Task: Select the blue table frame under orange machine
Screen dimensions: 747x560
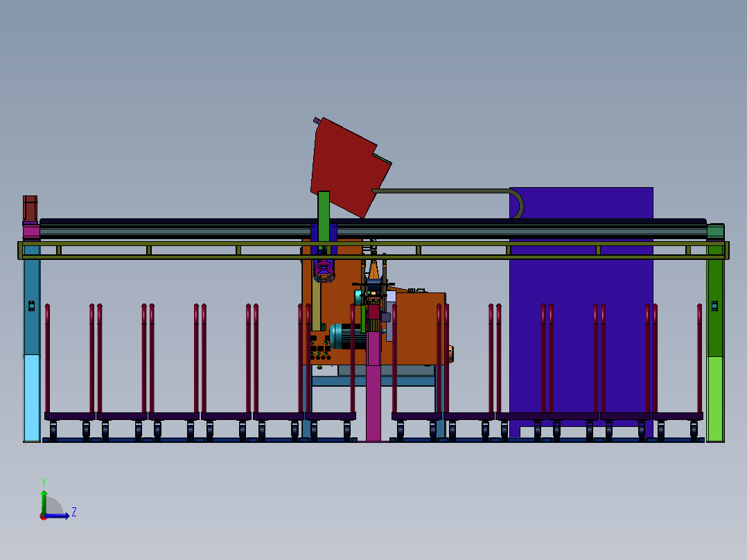Action: 373,381
